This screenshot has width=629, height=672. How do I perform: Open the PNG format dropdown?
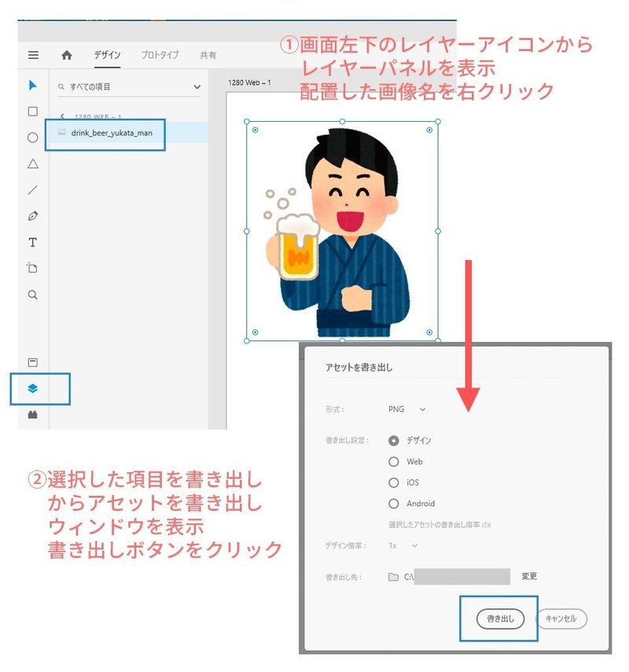(x=406, y=409)
